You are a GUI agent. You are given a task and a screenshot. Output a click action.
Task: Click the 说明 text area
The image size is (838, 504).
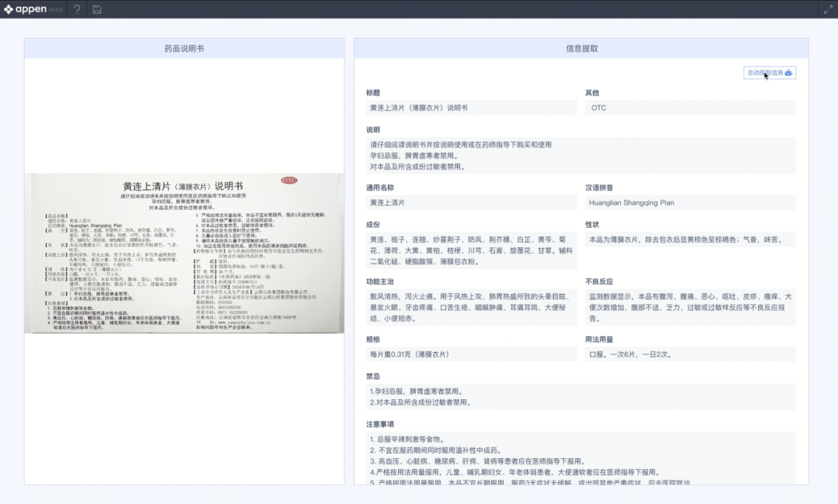click(x=581, y=155)
